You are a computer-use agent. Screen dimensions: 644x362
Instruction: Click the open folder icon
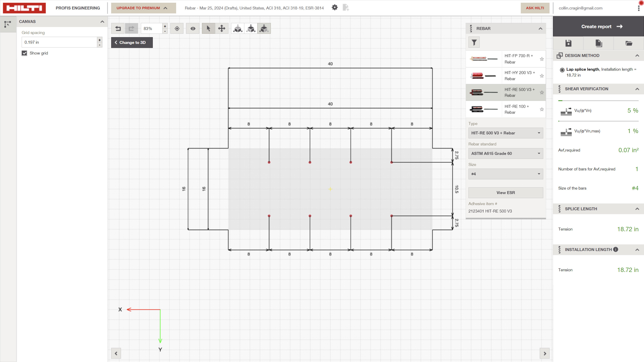pos(629,43)
